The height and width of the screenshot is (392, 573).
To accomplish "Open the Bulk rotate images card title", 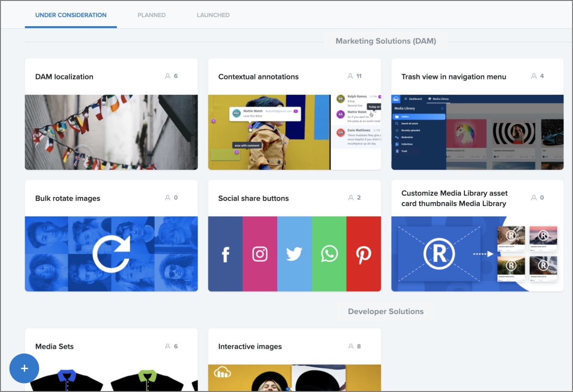I will click(68, 198).
